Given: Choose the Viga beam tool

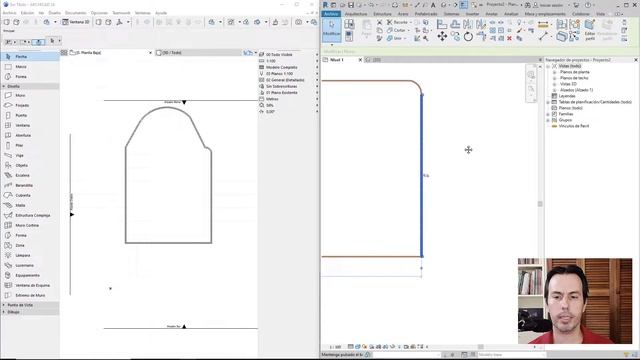Looking at the screenshot, I should [x=29, y=156].
